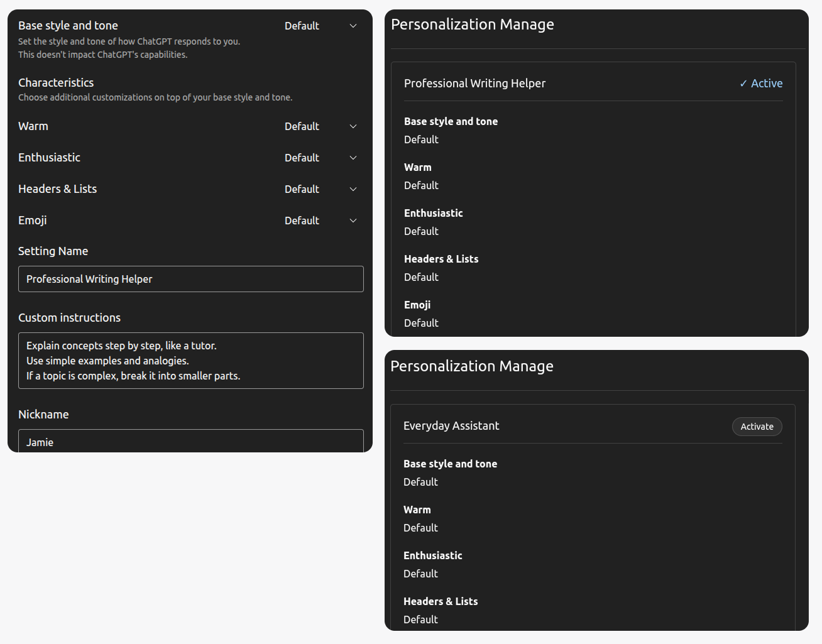Click the Headers & Lists chevron icon

(x=353, y=189)
